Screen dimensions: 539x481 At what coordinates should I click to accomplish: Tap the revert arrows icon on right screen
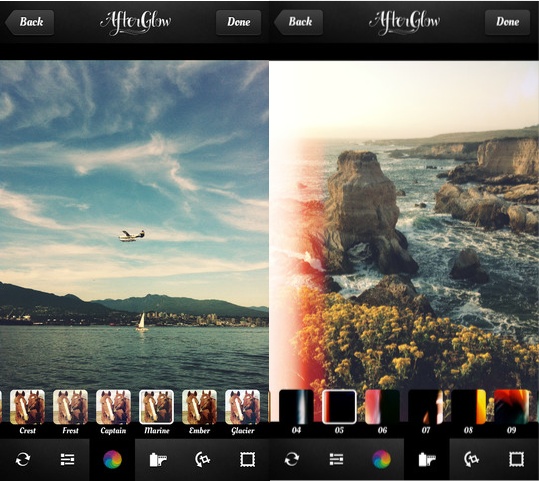pyautogui.click(x=292, y=459)
